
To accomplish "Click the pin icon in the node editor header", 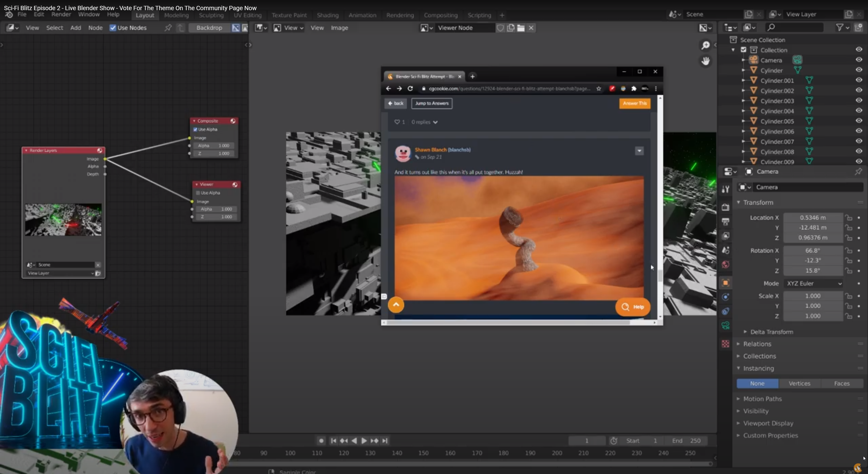I will pos(168,28).
